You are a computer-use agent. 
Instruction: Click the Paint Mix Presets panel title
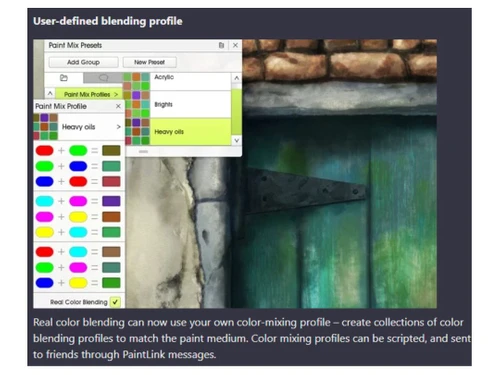(75, 45)
